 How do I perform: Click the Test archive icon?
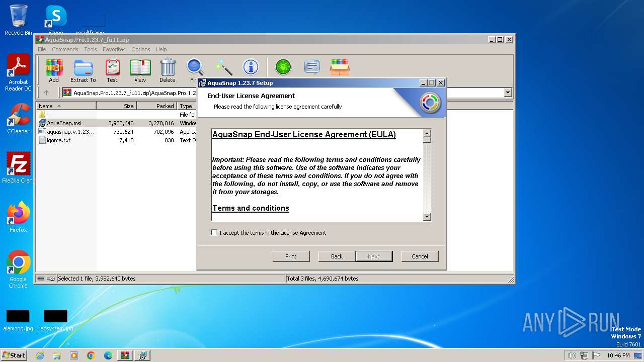(112, 70)
